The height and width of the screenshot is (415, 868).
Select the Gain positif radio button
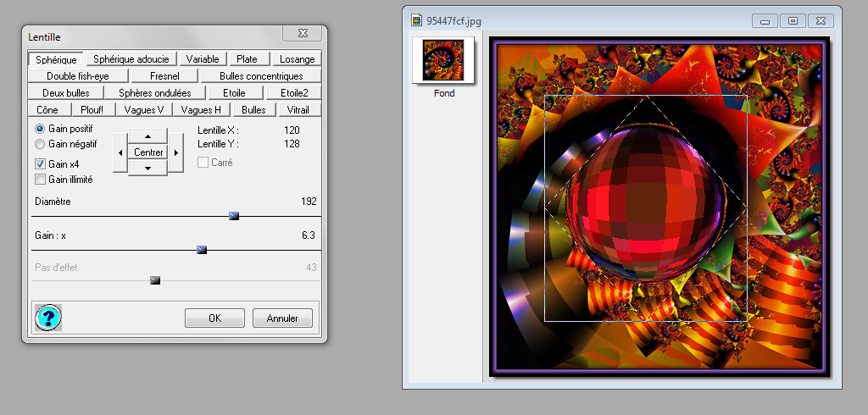point(40,128)
